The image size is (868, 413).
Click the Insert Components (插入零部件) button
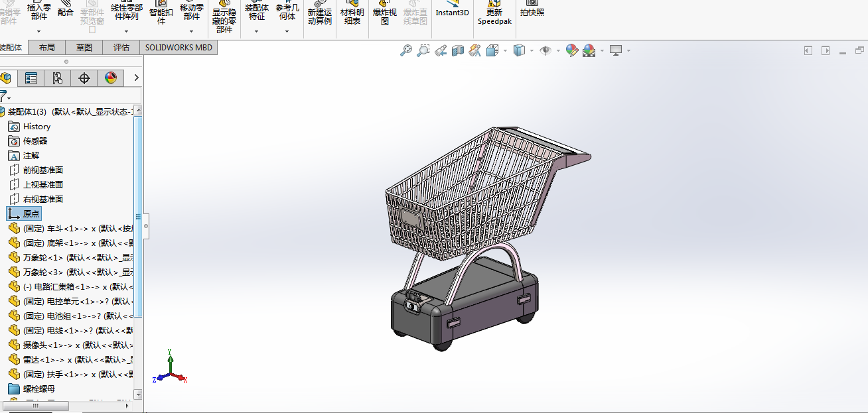(x=39, y=12)
